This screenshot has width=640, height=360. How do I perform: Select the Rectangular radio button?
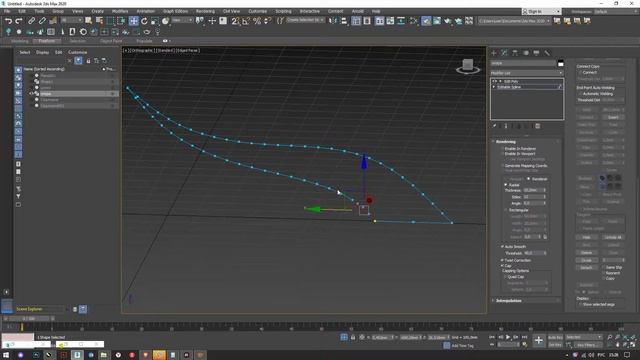pyautogui.click(x=506, y=210)
